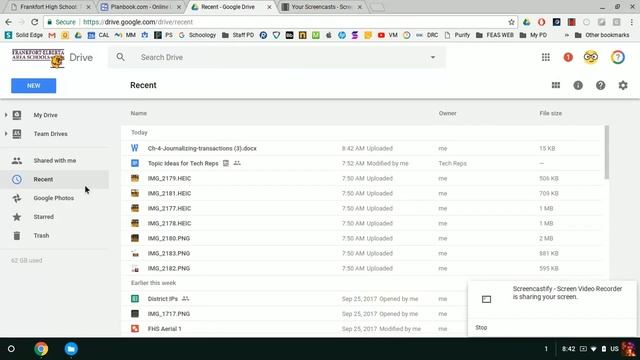Open Other bookmarks folder
Image resolution: width=640 pixels, height=360 pixels.
(x=602, y=35)
